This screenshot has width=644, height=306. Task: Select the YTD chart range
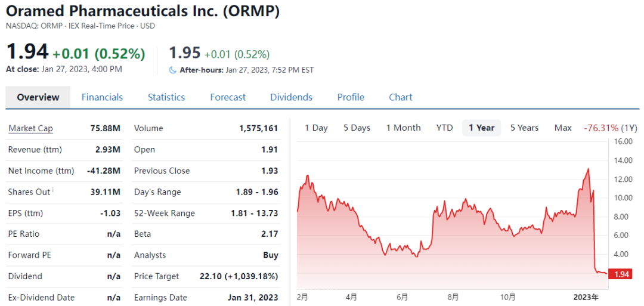point(444,128)
